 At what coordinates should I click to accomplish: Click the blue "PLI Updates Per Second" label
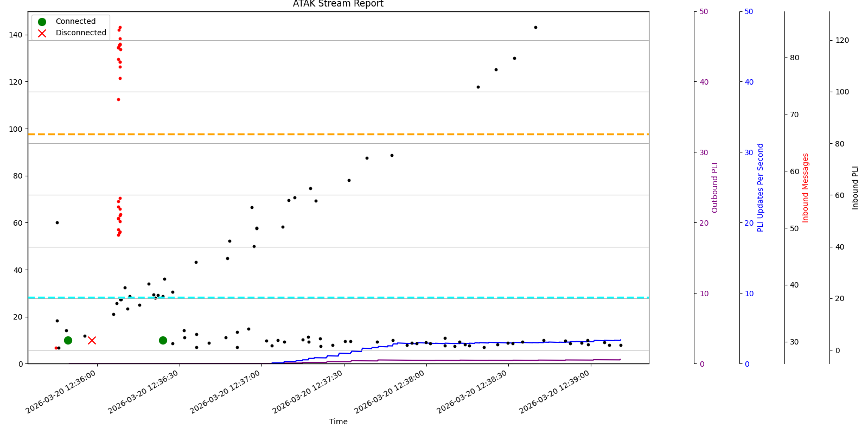click(760, 188)
